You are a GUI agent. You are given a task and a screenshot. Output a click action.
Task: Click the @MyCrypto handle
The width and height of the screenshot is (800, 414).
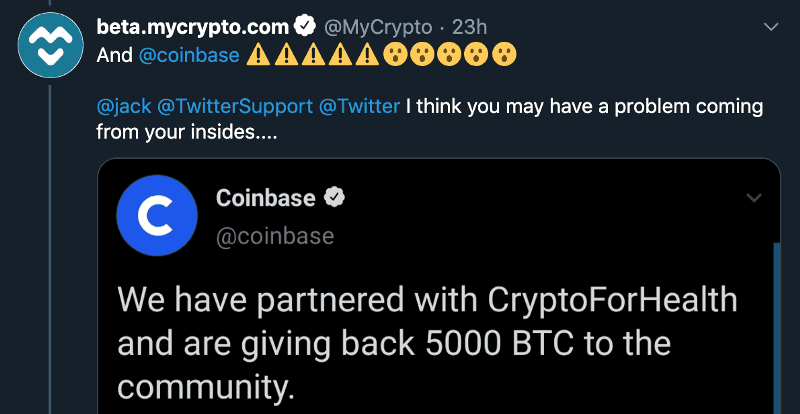tap(378, 27)
